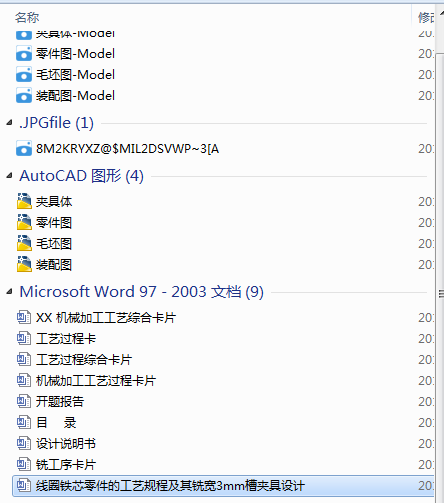This screenshot has height=503, width=444.
Task: Click the Word icon of 机械加工工艺过程卡片
Action: tap(24, 380)
